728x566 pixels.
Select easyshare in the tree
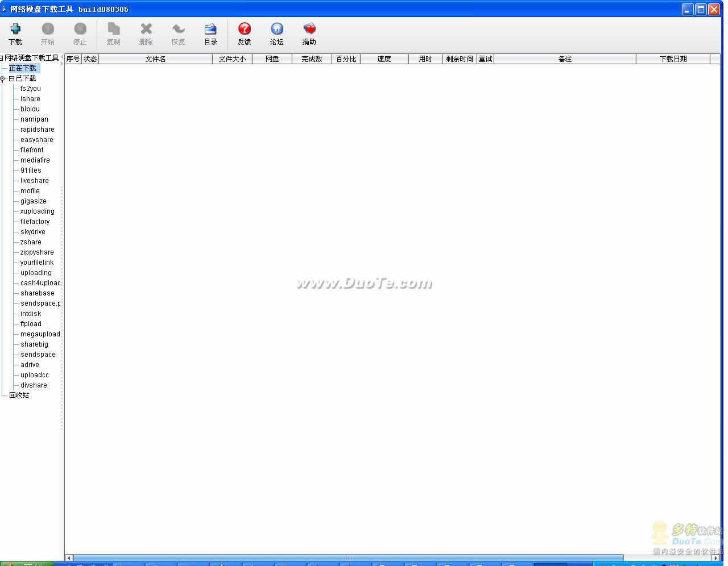tap(37, 140)
